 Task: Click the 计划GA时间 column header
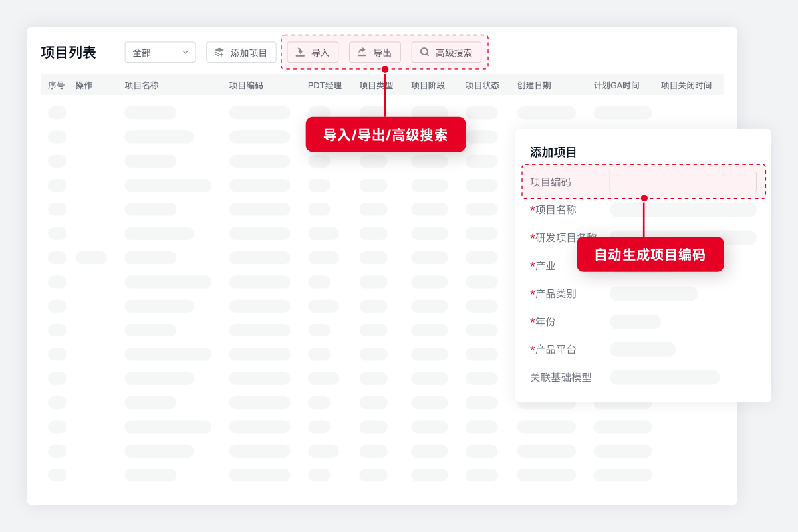[616, 85]
